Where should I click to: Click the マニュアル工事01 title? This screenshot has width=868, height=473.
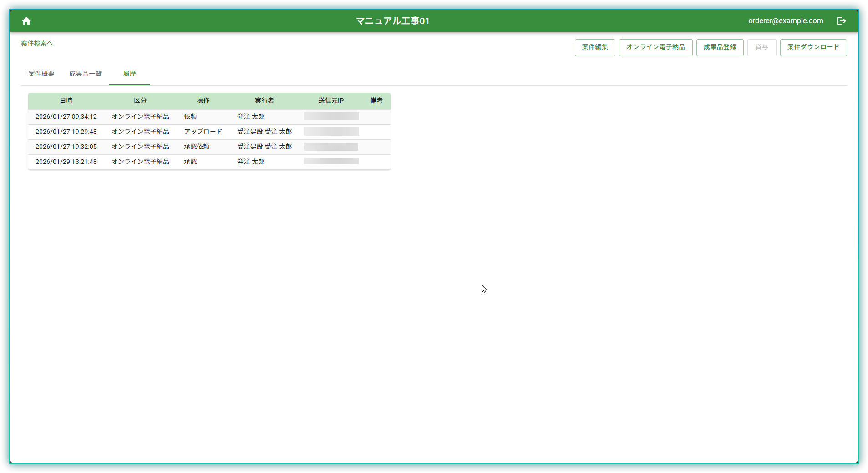392,21
